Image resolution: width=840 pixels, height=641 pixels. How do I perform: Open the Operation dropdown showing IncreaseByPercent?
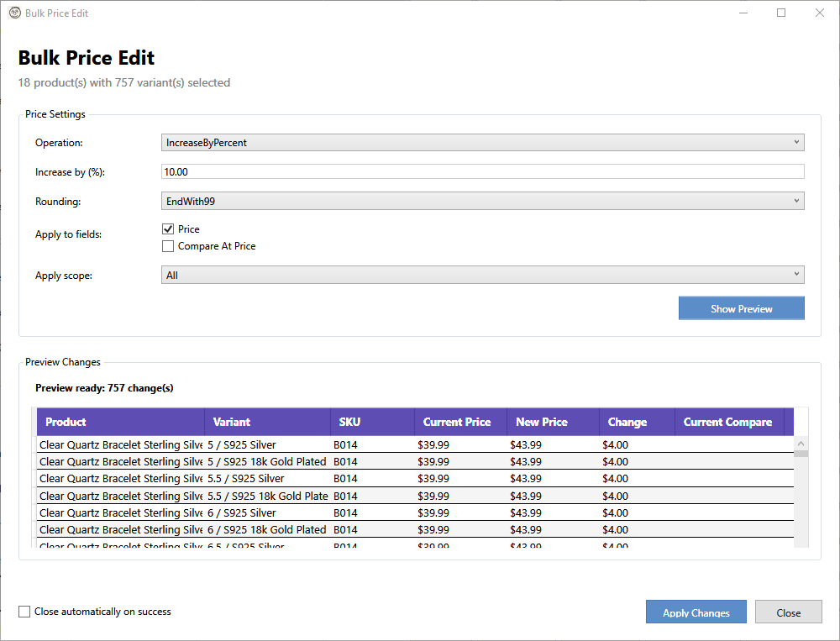tap(483, 142)
